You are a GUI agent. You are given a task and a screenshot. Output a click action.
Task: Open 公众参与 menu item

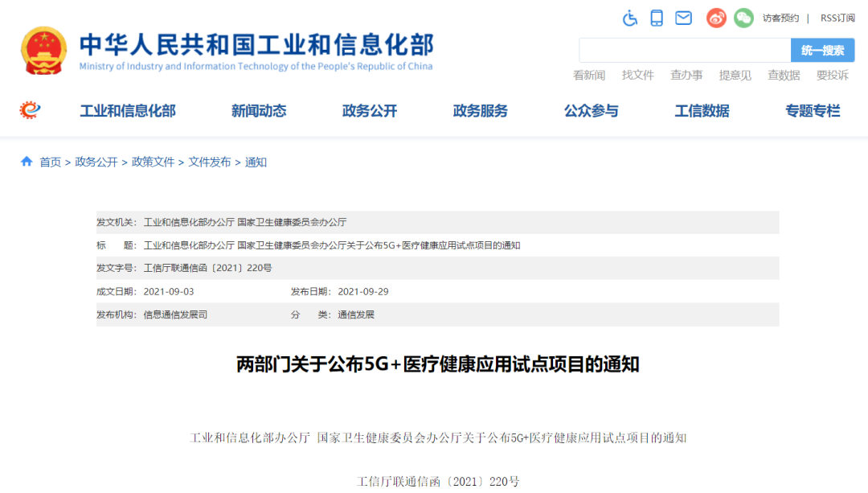(x=592, y=111)
